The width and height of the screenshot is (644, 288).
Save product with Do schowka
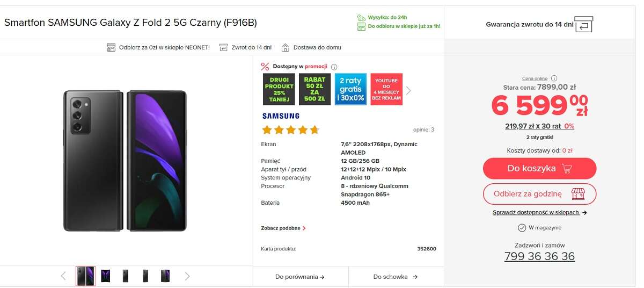click(x=396, y=277)
